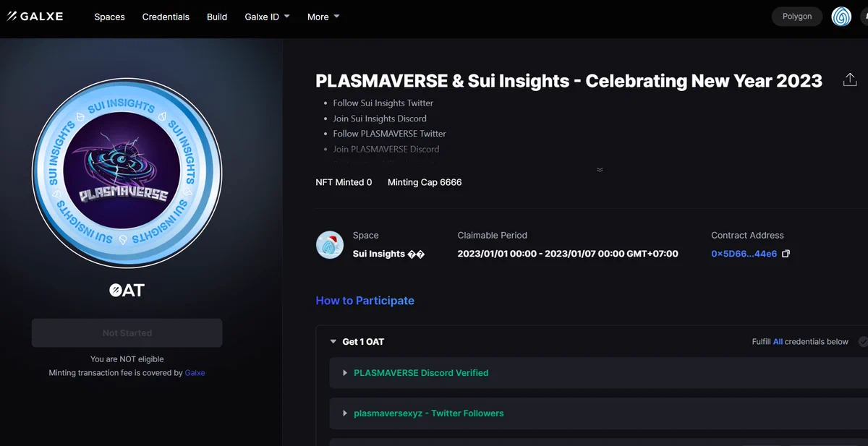
Task: Select the Polygon network button
Action: pyautogui.click(x=797, y=17)
